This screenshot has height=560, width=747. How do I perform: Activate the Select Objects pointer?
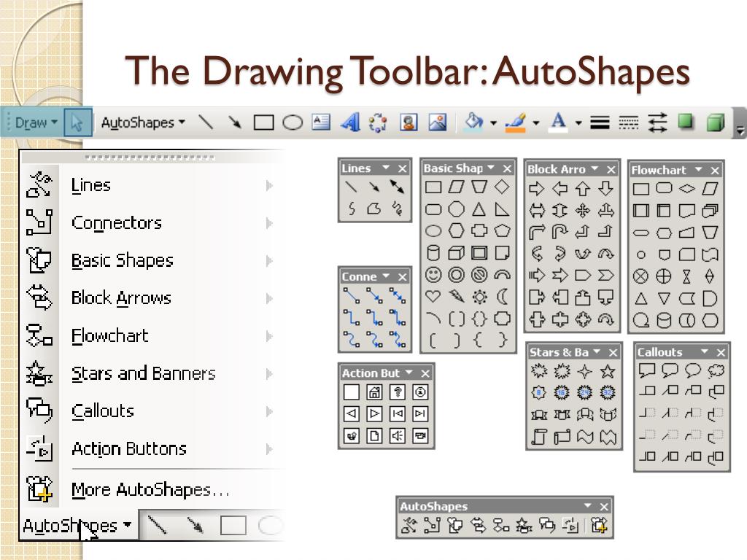point(77,122)
